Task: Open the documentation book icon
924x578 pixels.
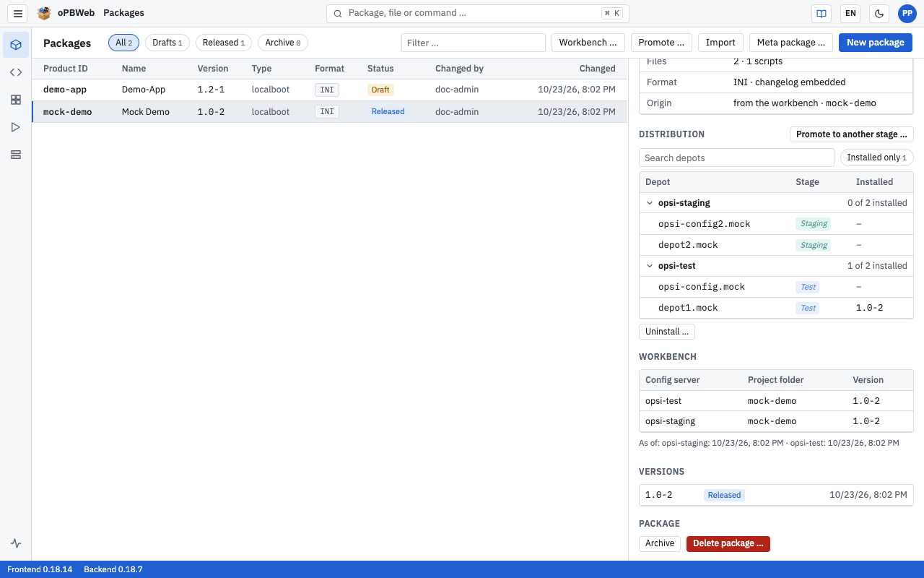Action: [x=821, y=13]
